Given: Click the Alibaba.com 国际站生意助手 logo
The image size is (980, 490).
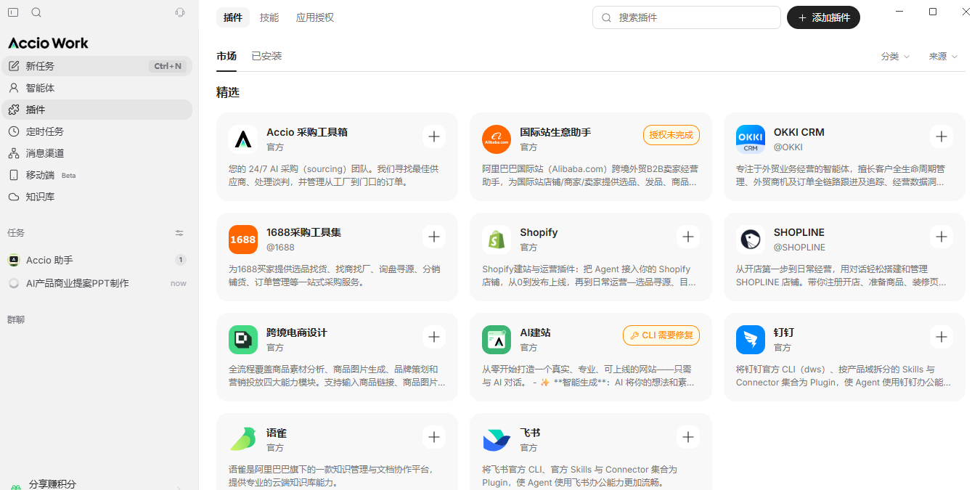Looking at the screenshot, I should [497, 139].
